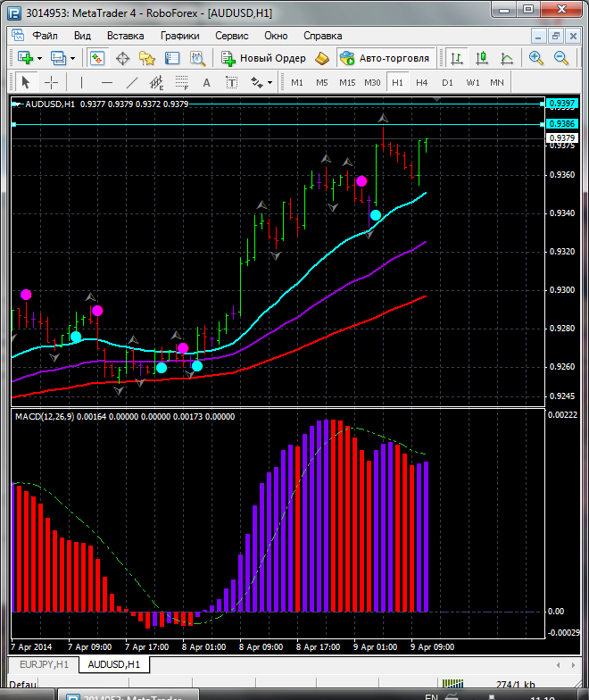Switch chart to bar chart mode
Viewport: 589px width, 700px height.
(457, 58)
